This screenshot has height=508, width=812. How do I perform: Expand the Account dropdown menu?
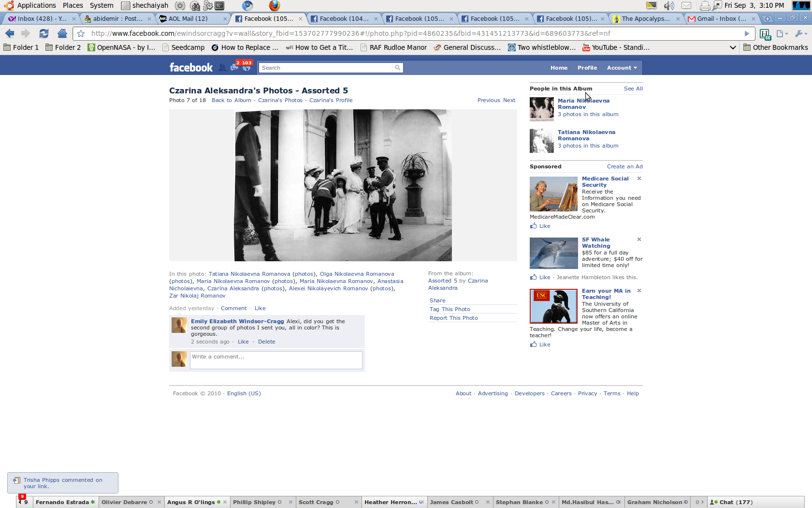[622, 68]
